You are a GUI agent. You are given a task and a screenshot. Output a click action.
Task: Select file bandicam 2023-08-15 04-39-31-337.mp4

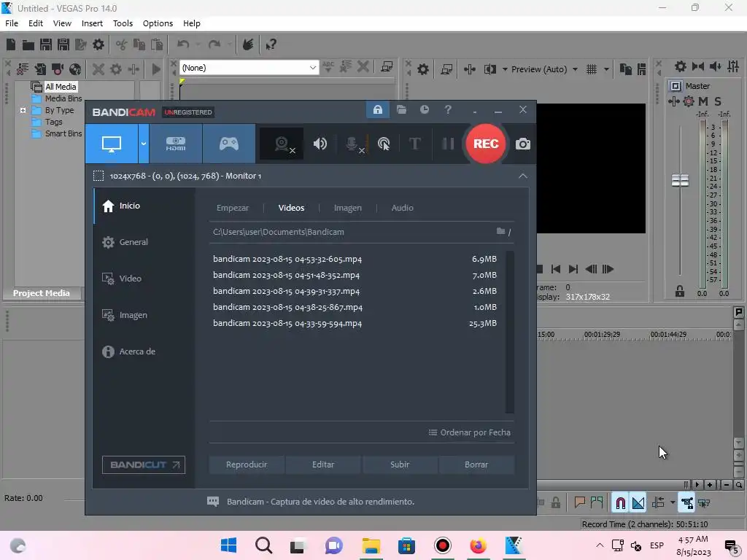pyautogui.click(x=355, y=291)
